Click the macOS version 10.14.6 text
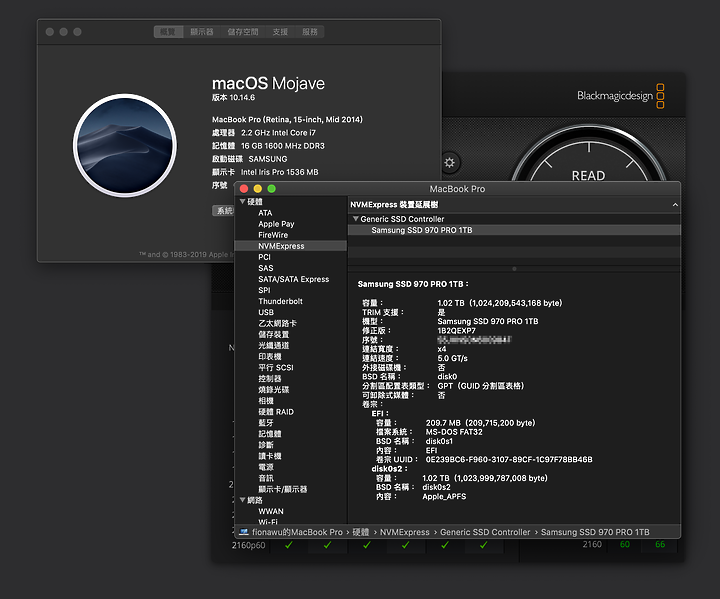The image size is (720, 599). click(x=233, y=97)
